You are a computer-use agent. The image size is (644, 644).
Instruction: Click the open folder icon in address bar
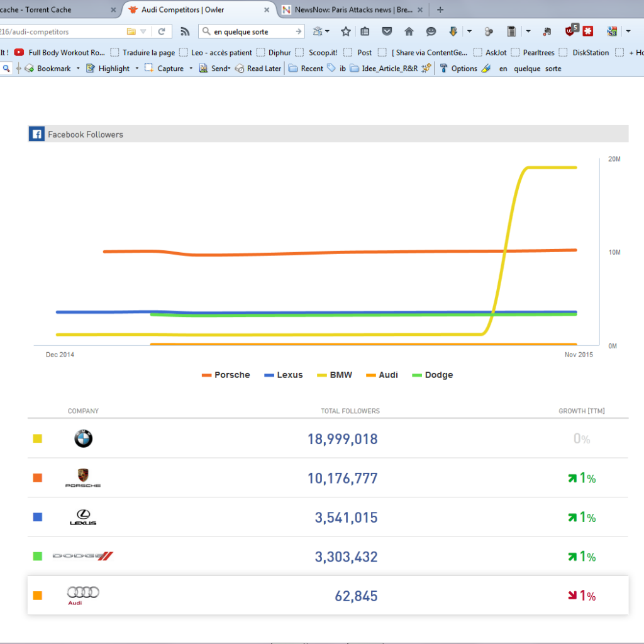pyautogui.click(x=131, y=31)
